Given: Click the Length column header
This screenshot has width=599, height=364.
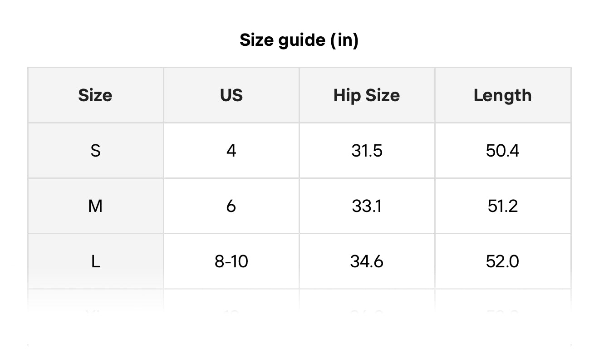Looking at the screenshot, I should pyautogui.click(x=502, y=95).
